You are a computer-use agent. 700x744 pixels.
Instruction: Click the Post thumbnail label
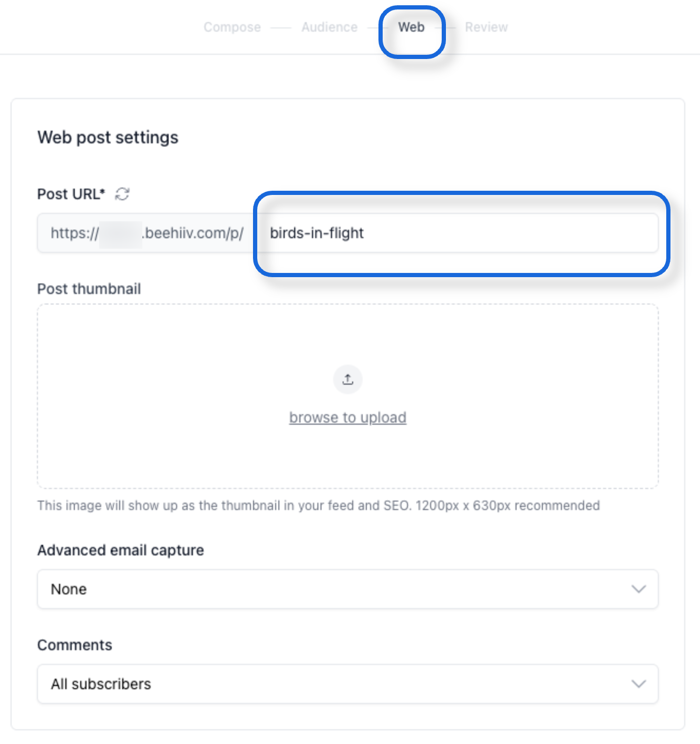pos(89,289)
